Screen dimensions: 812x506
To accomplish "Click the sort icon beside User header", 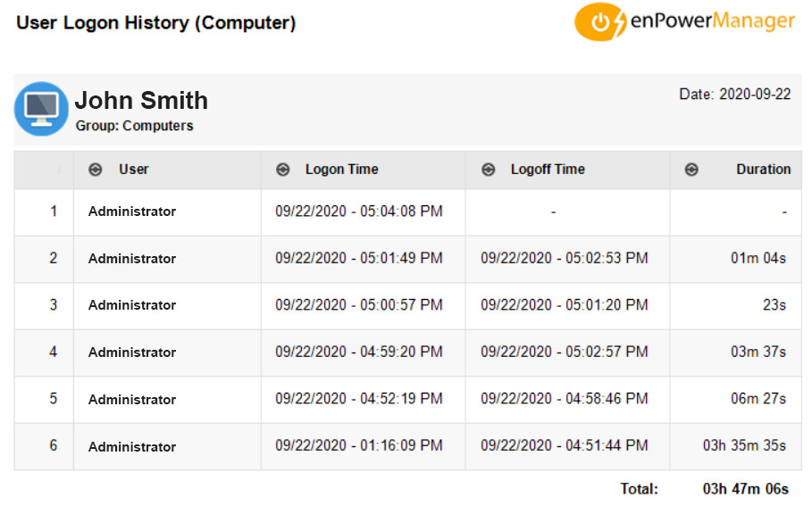I will coord(96,170).
